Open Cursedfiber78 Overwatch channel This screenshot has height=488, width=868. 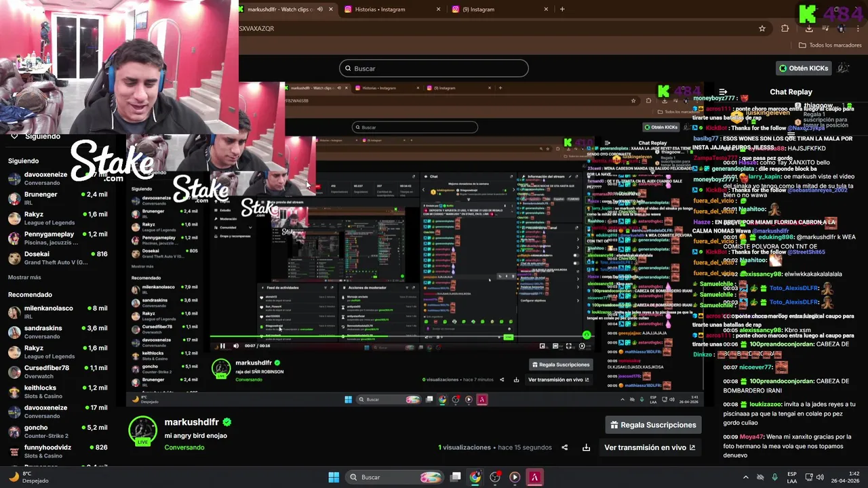[58, 372]
